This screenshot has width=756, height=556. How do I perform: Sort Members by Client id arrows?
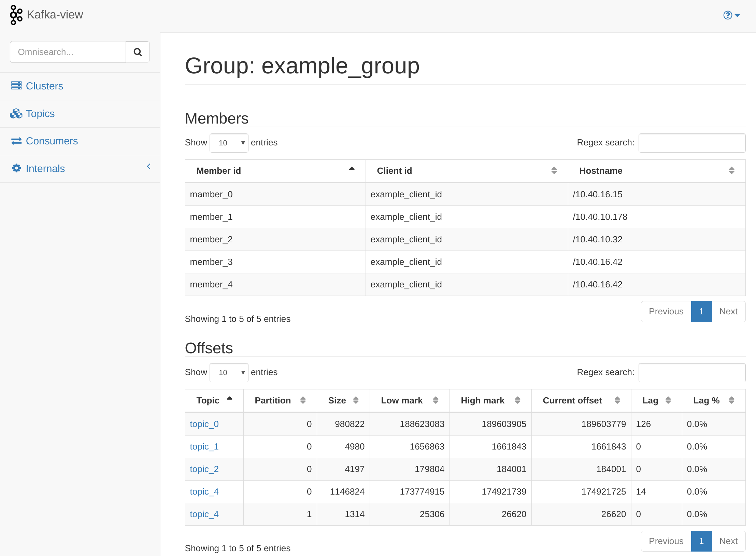click(x=554, y=170)
